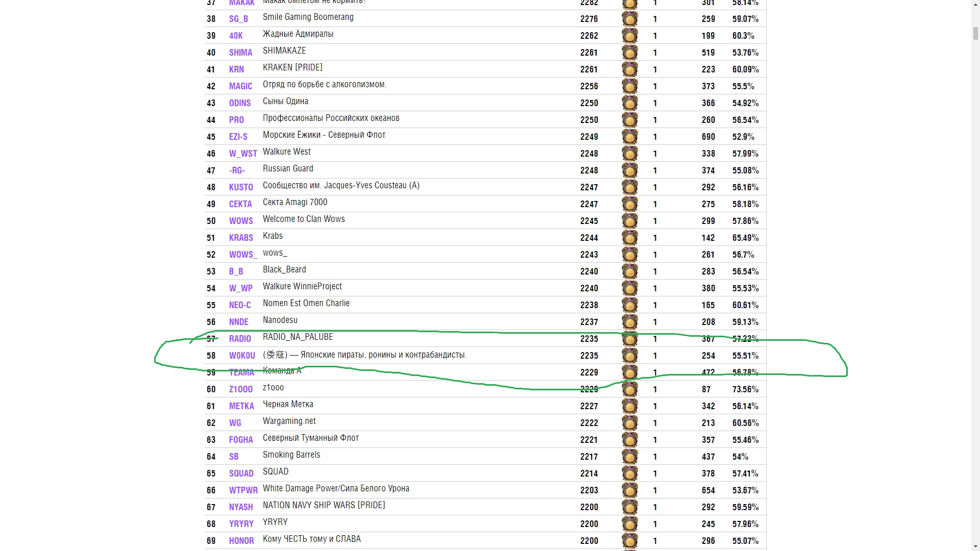This screenshot has height=551, width=980.
Task: Open the W_WST clan tag link
Action: tap(243, 154)
